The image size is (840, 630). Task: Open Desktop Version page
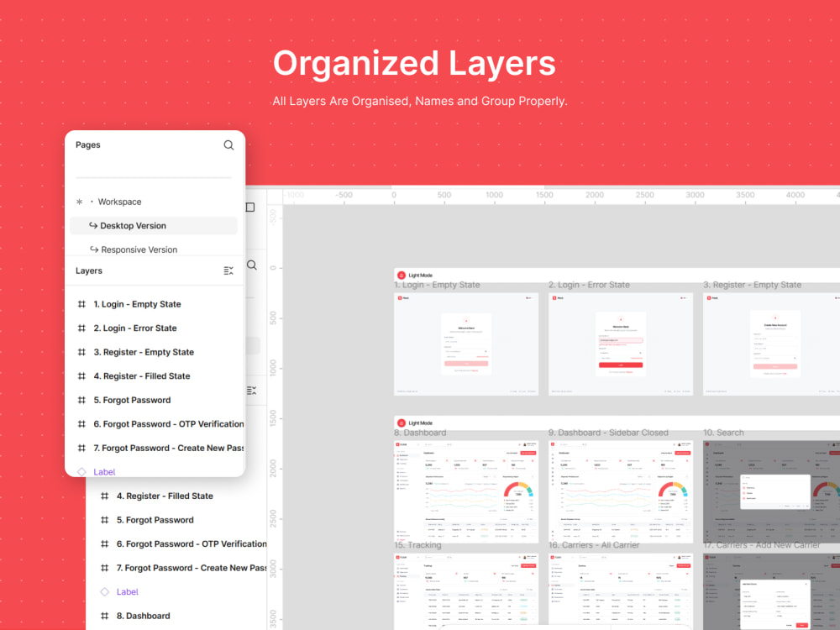point(153,225)
